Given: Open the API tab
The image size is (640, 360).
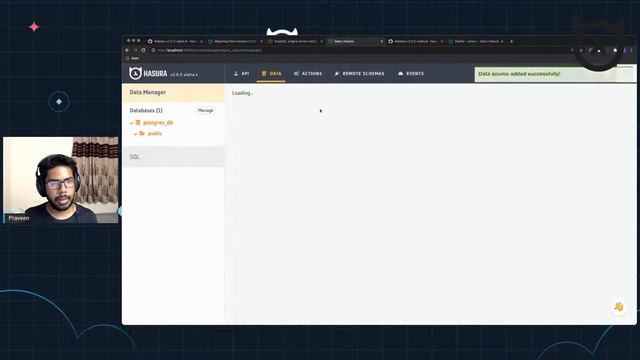Looking at the screenshot, I should [x=241, y=73].
